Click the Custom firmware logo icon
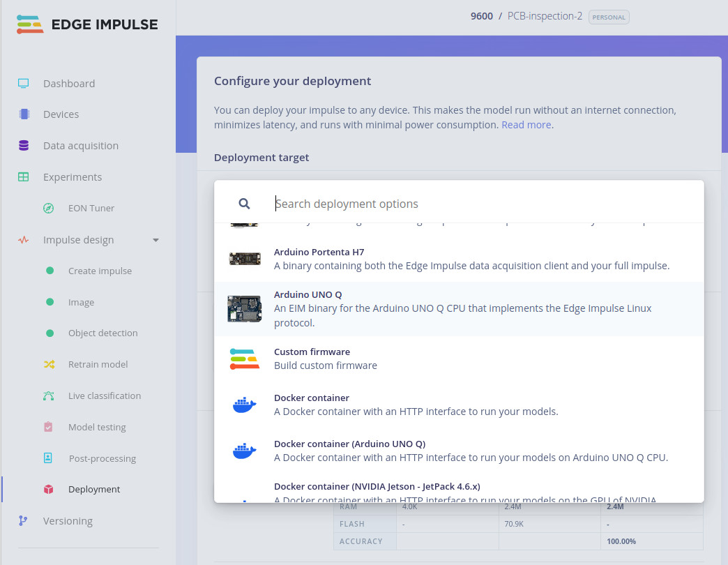Image resolution: width=728 pixels, height=565 pixels. [244, 359]
